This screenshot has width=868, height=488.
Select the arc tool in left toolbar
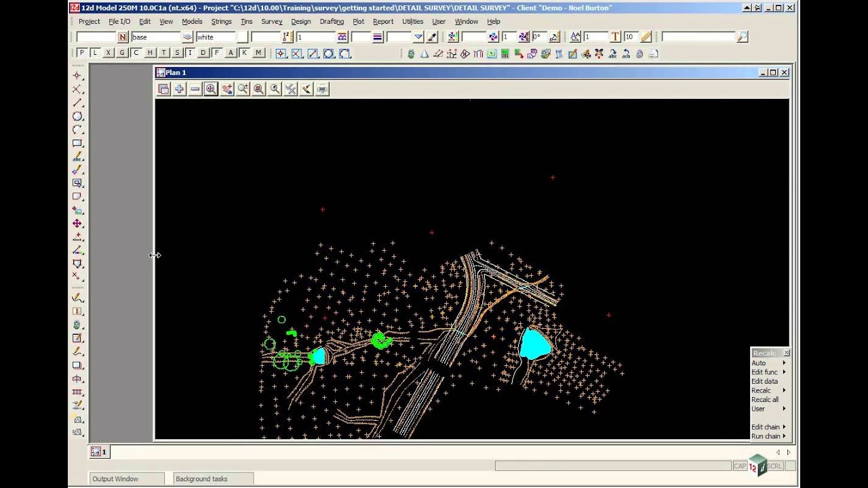click(77, 130)
